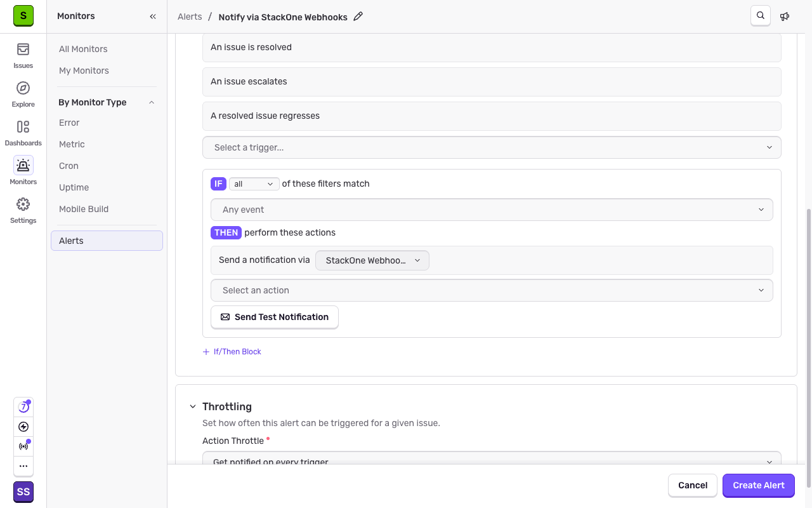Open Alerts in the Monitors panel

coord(107,241)
